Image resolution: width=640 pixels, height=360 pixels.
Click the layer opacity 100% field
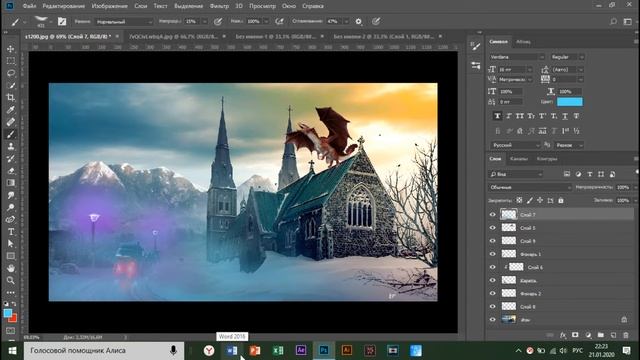click(623, 187)
